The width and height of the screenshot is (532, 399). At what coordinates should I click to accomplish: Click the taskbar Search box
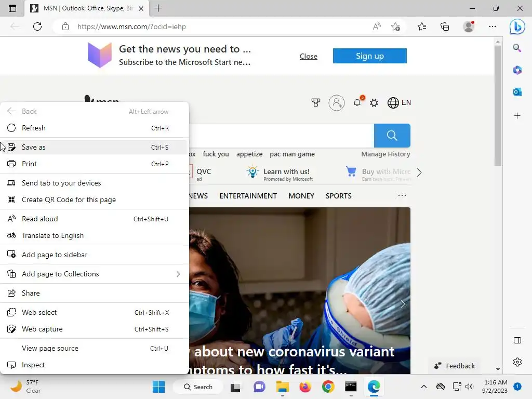coord(198,387)
